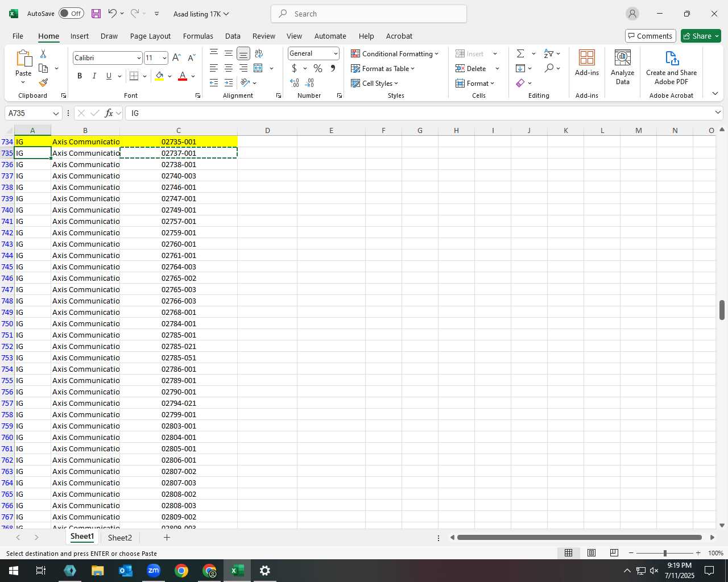Viewport: 728px width, 582px height.
Task: Undo the last action
Action: [x=112, y=14]
